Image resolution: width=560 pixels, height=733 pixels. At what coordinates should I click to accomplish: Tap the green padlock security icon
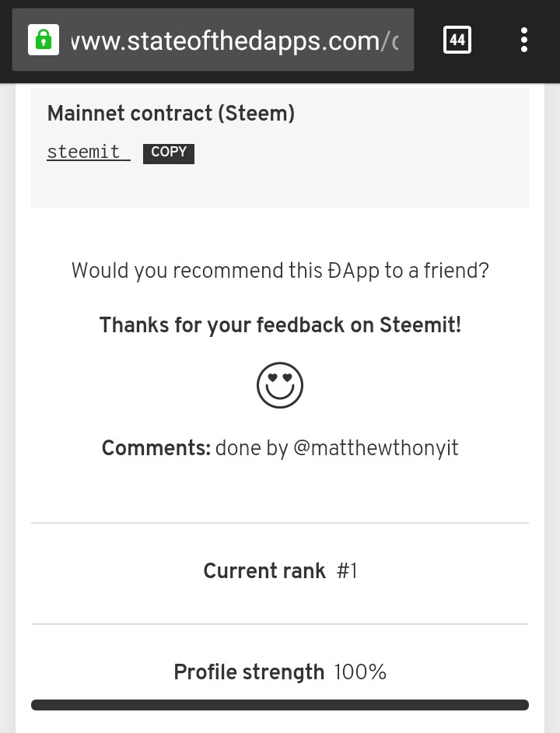coord(44,40)
